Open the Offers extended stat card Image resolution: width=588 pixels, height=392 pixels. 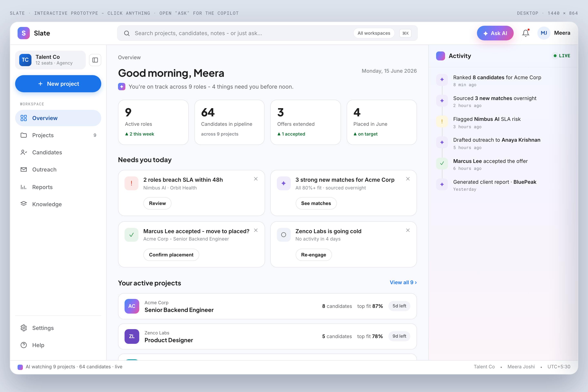tap(305, 122)
